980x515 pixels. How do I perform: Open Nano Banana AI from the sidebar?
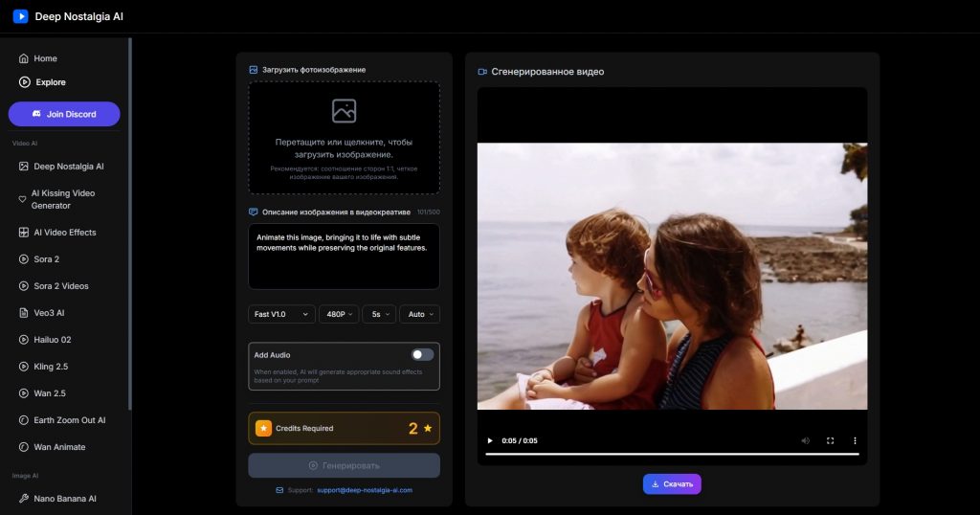65,498
